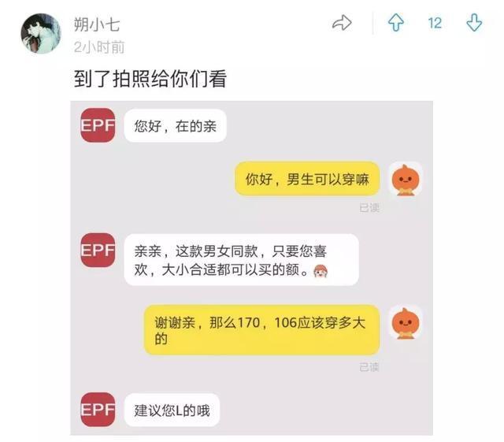Click the orange mascot avatar beside 男生可以穿嘛

[x=406, y=179]
